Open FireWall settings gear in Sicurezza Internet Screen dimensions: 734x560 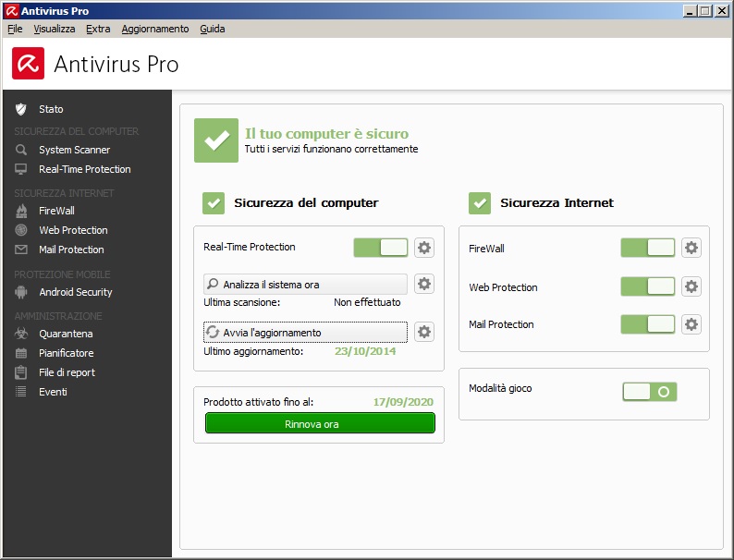(x=691, y=248)
